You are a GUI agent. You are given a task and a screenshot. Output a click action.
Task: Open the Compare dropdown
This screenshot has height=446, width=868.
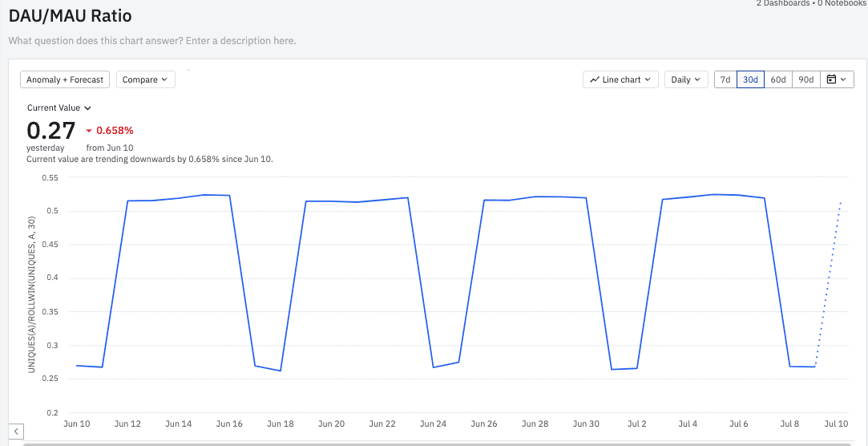point(145,79)
